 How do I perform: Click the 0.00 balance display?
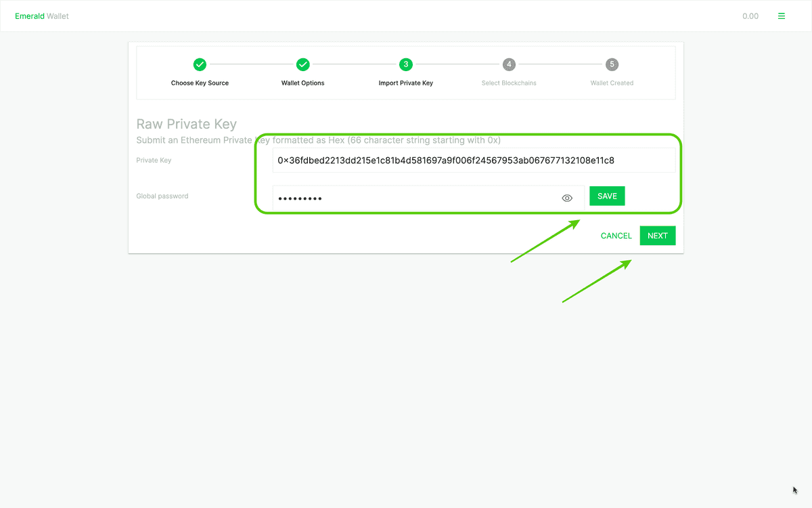click(750, 16)
